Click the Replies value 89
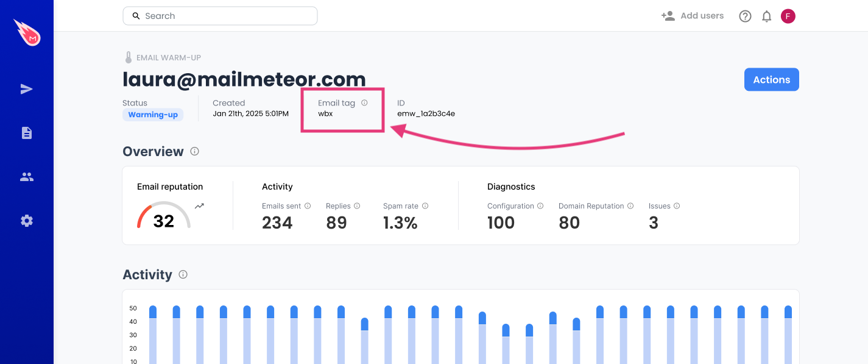 336,223
